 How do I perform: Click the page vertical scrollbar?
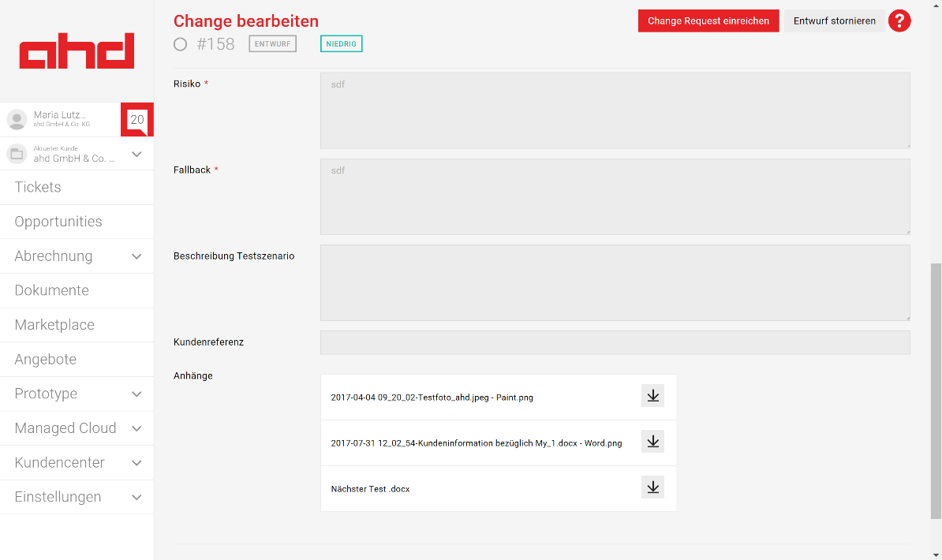click(936, 390)
